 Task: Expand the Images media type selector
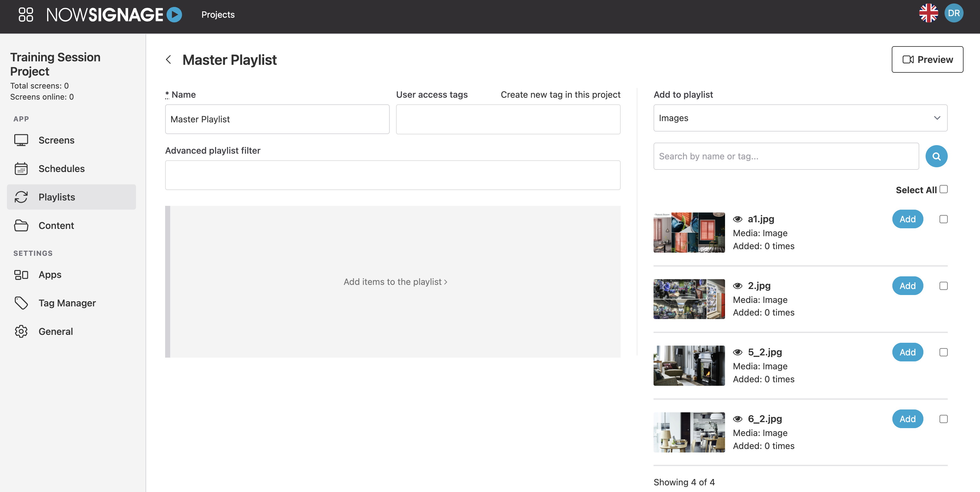point(937,118)
